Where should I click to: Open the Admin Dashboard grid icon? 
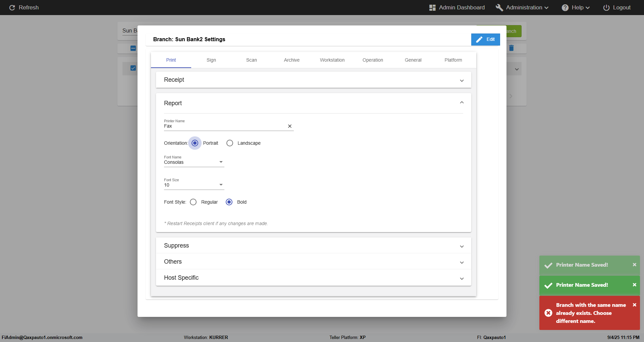[x=432, y=7]
